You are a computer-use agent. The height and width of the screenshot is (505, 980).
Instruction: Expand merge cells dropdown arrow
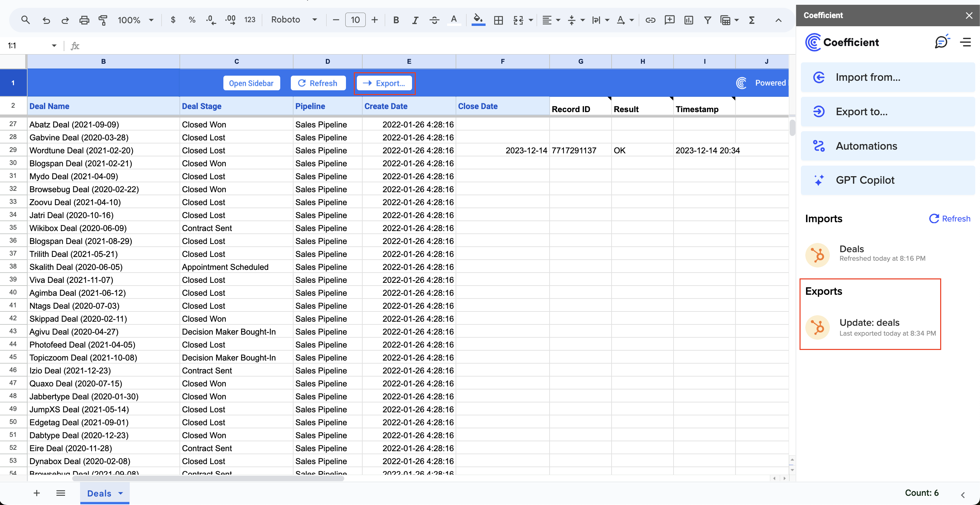(531, 20)
